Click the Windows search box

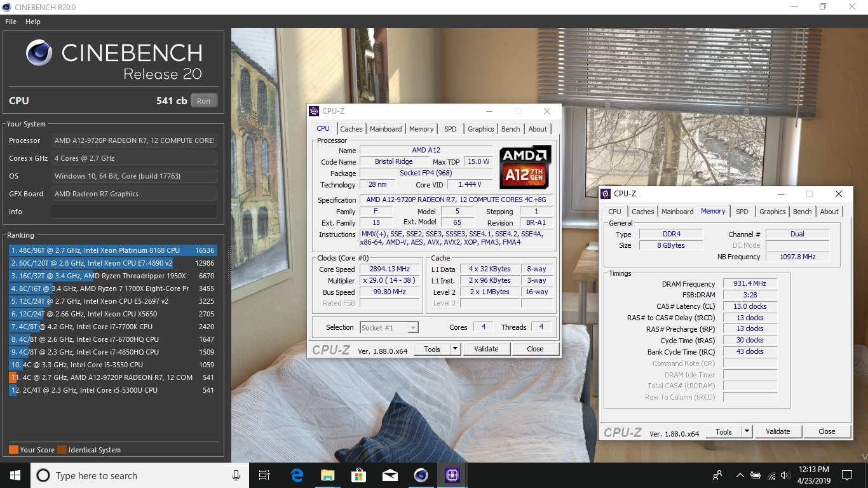pyautogui.click(x=139, y=475)
